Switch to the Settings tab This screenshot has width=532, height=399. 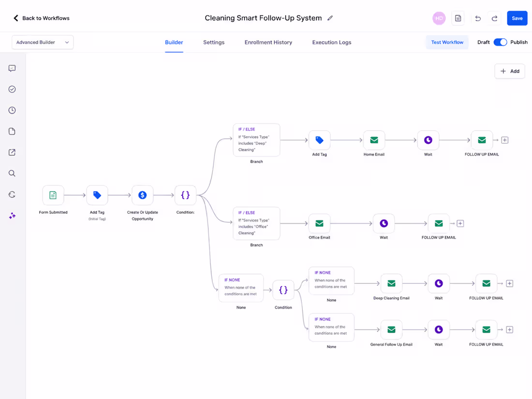coord(214,43)
